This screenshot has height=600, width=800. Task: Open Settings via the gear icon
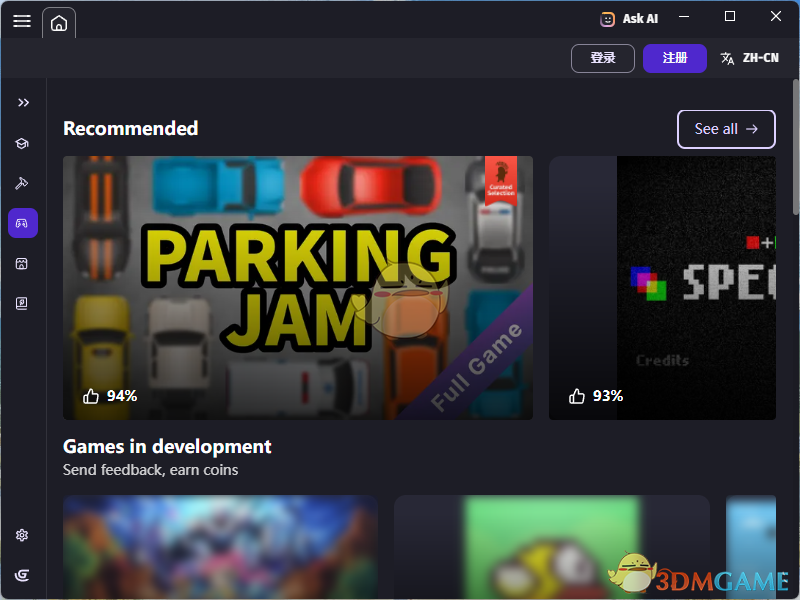tap(22, 535)
